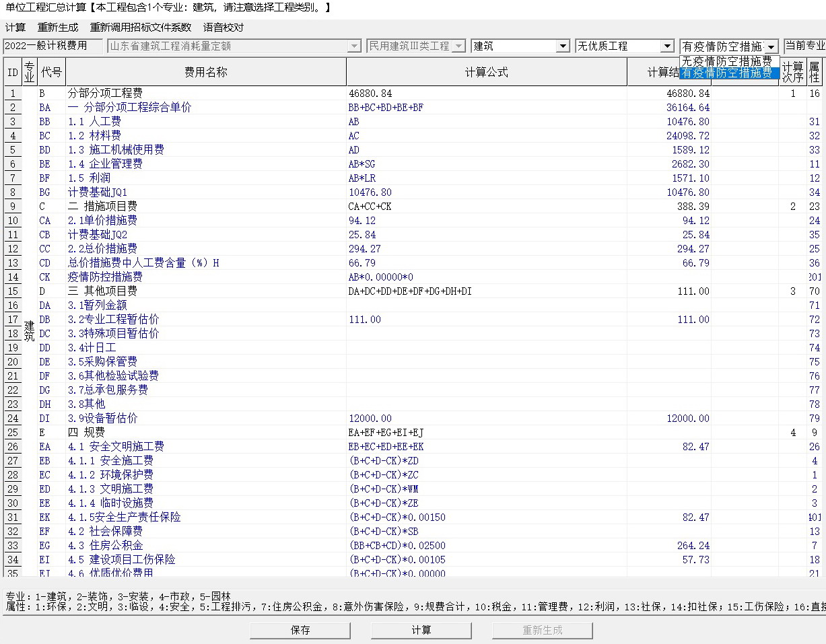Click the bottom 计算 button
This screenshot has height=644, width=826.
[421, 631]
